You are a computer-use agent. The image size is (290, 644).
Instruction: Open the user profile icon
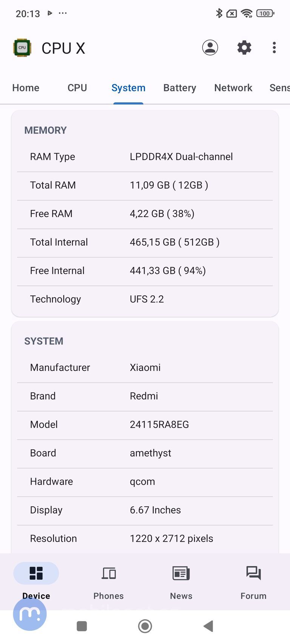coord(210,48)
